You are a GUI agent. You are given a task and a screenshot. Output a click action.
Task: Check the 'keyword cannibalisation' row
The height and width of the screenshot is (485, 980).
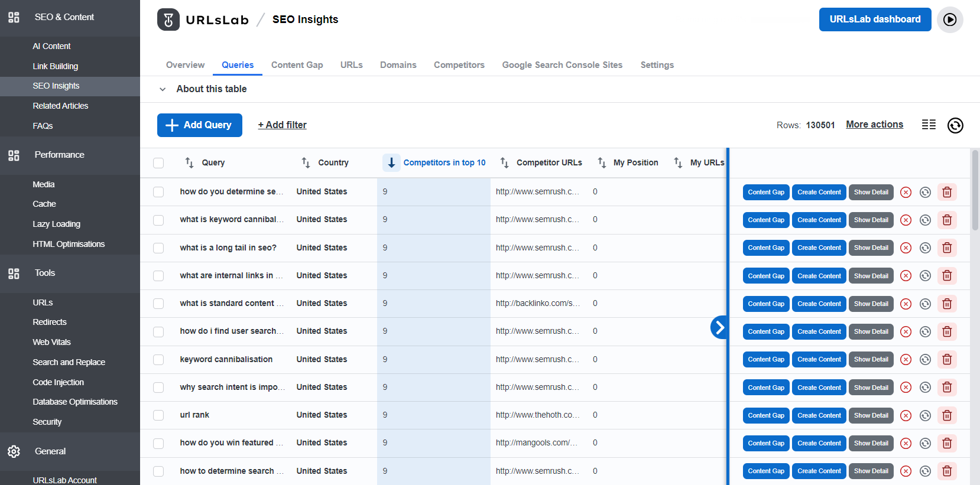(158, 360)
